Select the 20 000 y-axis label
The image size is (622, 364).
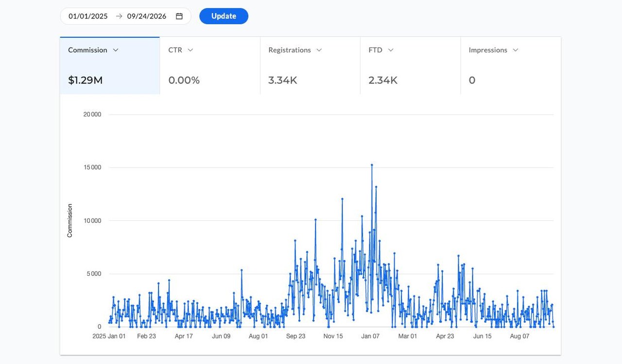pos(92,115)
